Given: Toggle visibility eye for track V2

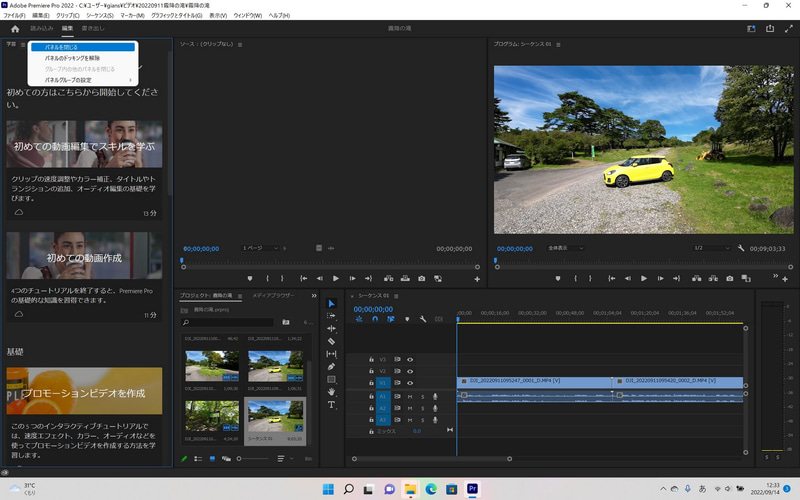Looking at the screenshot, I should click(x=410, y=371).
